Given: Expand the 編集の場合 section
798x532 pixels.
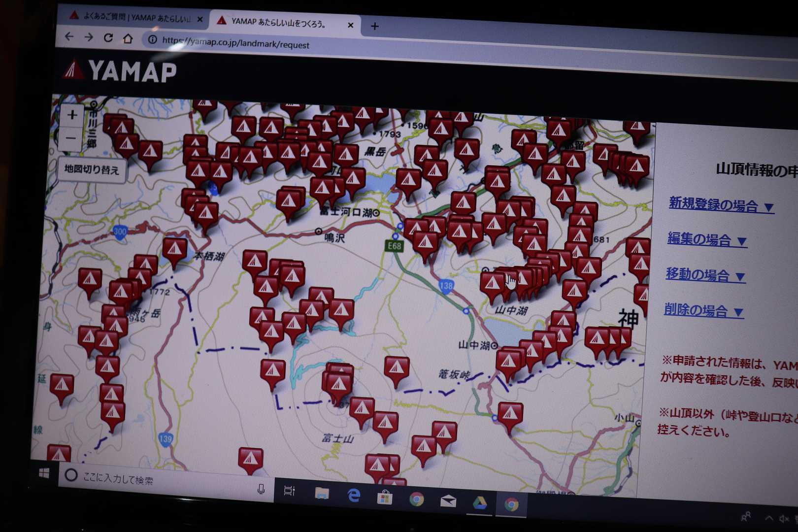Looking at the screenshot, I should (706, 239).
